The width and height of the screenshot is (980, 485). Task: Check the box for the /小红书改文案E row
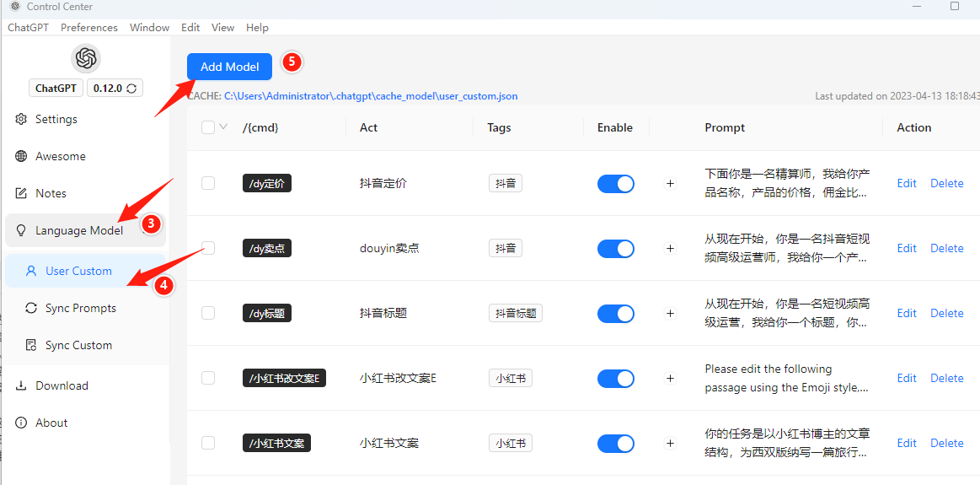pyautogui.click(x=208, y=378)
